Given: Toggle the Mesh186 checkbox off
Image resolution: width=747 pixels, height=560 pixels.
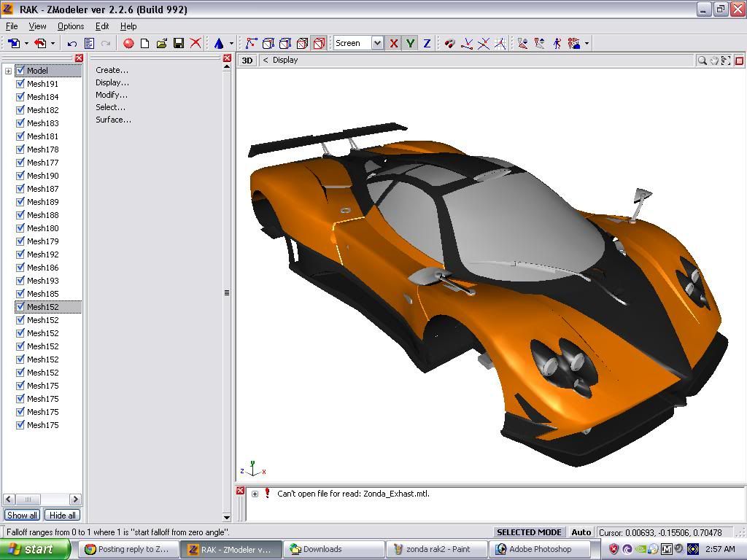Looking at the screenshot, I should [20, 268].
